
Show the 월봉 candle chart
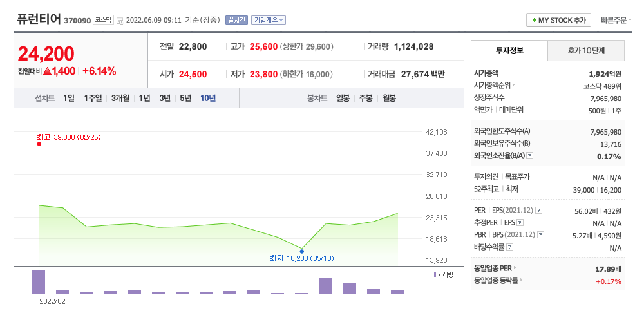(390, 98)
